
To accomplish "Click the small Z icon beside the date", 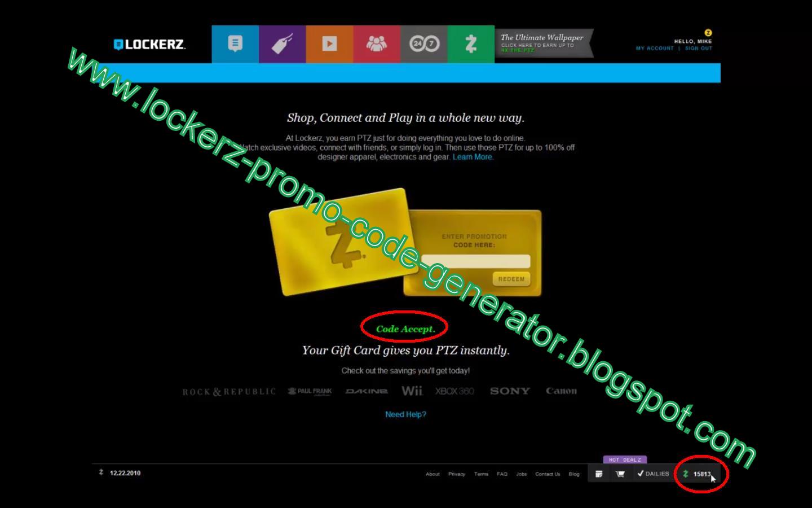I will pos(101,472).
